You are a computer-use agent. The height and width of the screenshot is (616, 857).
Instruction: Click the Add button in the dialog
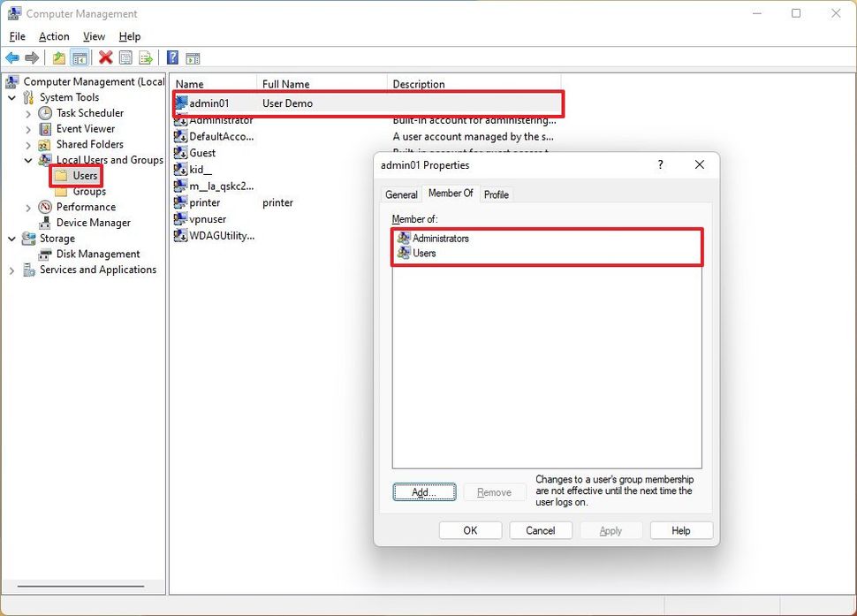[x=424, y=491]
